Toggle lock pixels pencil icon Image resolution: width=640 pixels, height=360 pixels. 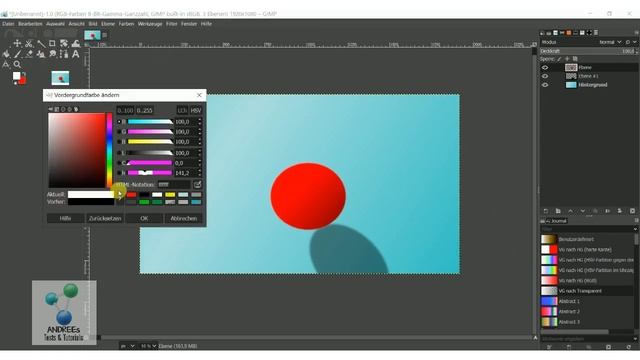click(559, 59)
